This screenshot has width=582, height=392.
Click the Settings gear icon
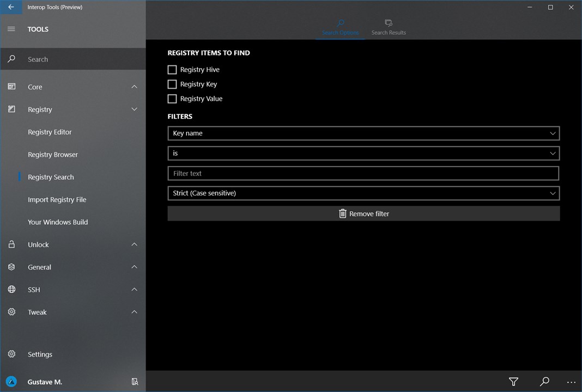[x=11, y=354]
